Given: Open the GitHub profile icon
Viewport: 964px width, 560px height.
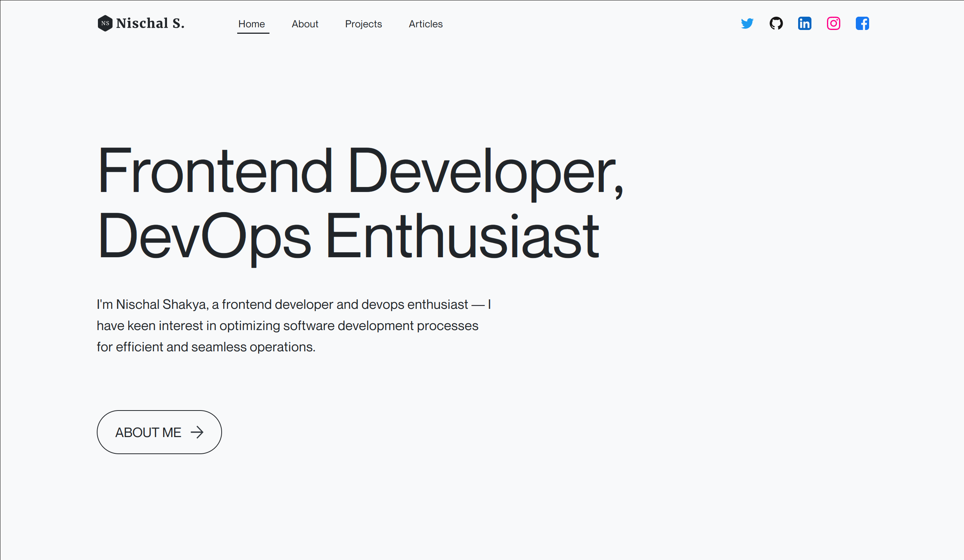Looking at the screenshot, I should point(776,24).
